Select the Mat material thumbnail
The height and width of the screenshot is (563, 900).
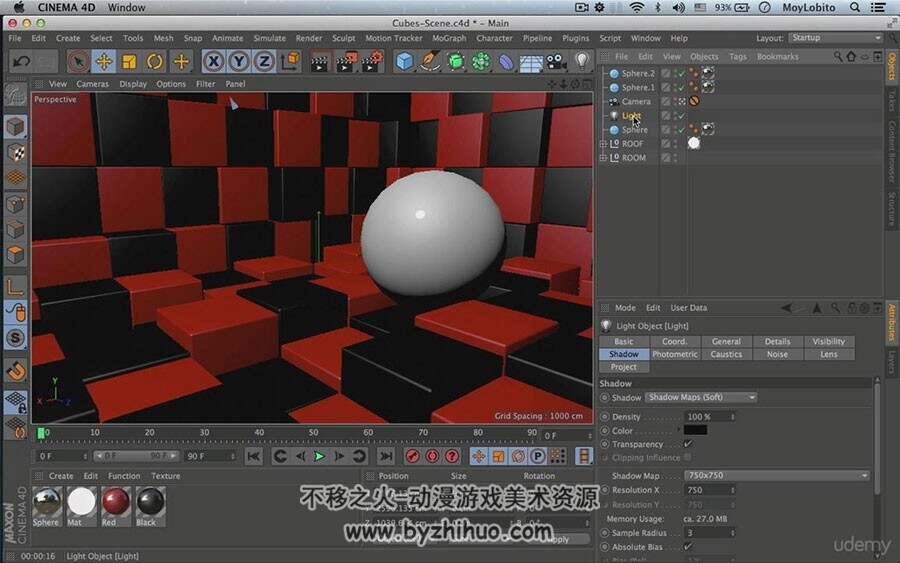pyautogui.click(x=82, y=502)
